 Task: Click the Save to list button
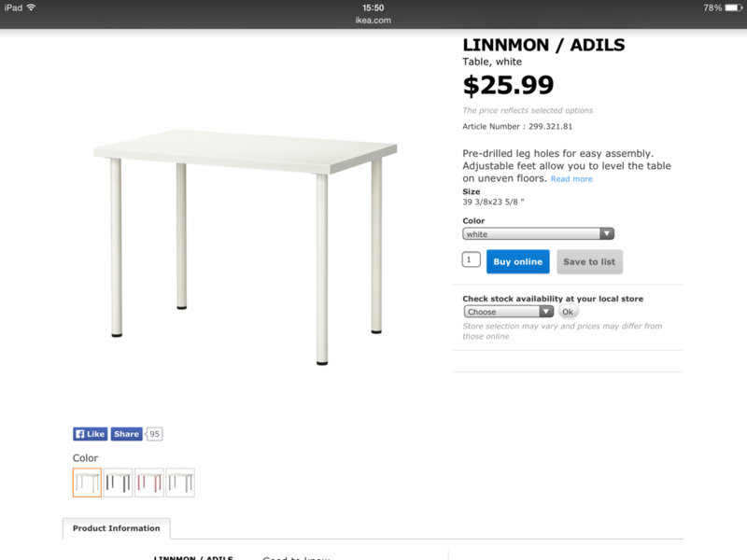589,262
